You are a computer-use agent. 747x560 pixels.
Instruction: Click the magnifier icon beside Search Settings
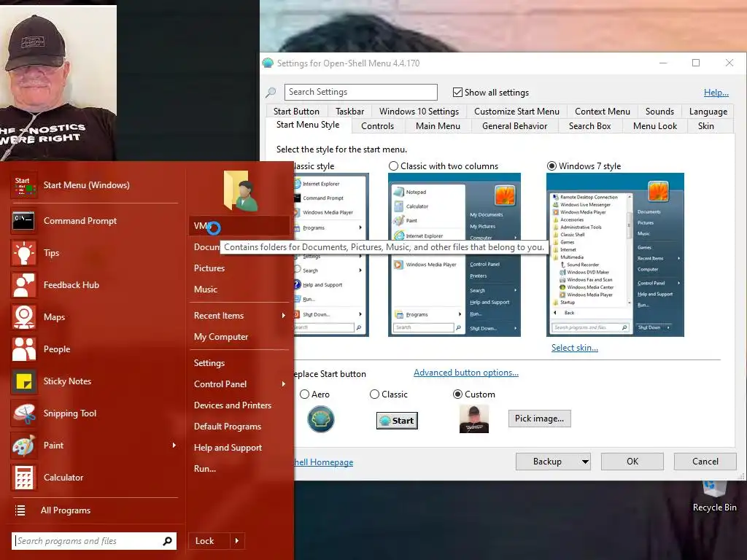[x=271, y=92]
